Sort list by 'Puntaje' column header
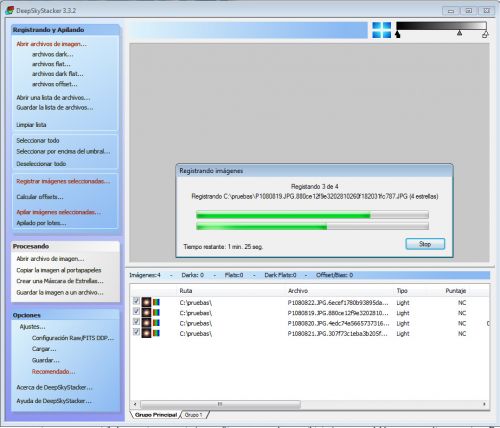The image size is (500, 428). pyautogui.click(x=456, y=291)
